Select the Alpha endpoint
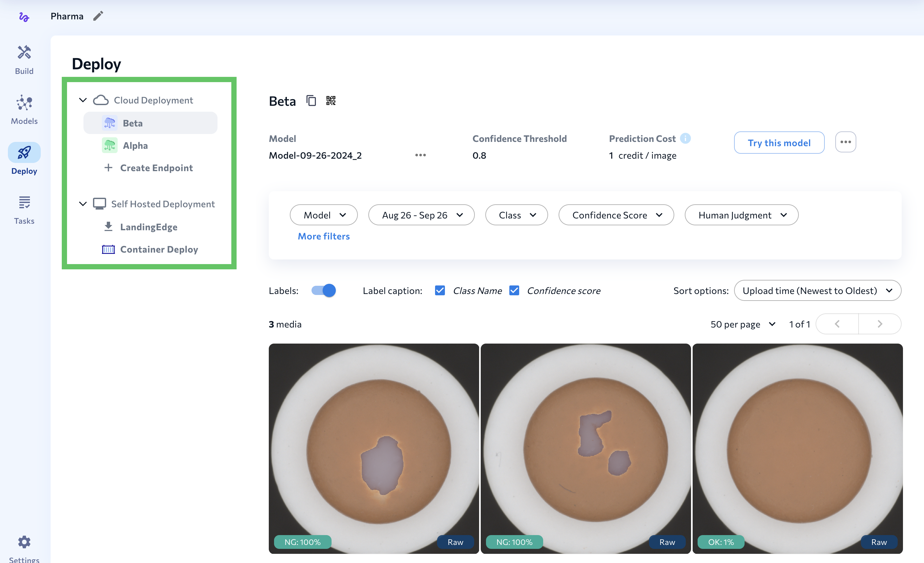The height and width of the screenshot is (563, 924). tap(135, 146)
